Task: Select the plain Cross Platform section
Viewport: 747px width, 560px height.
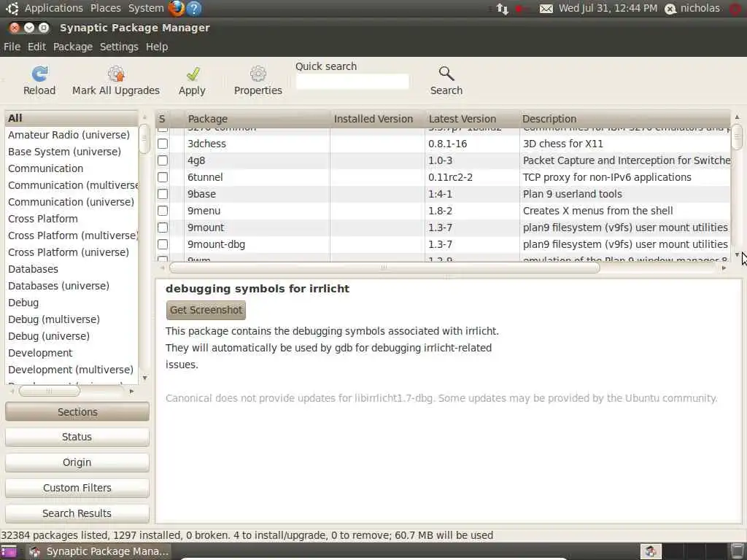Action: click(71, 219)
